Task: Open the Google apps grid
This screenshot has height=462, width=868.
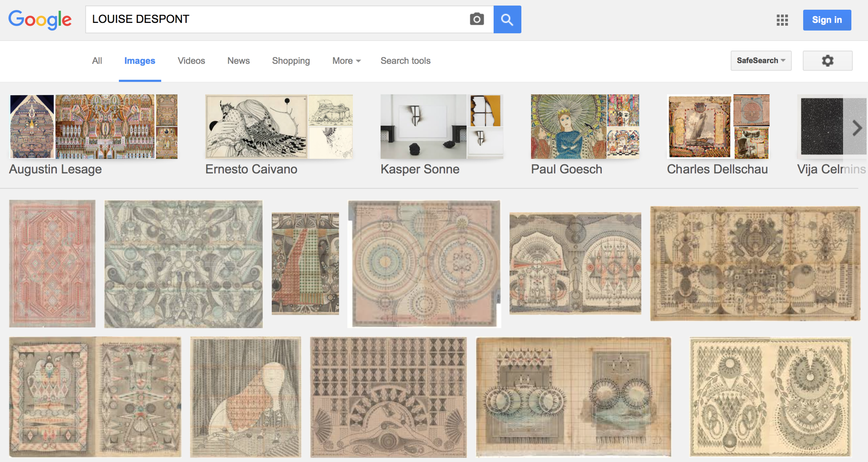Action: [782, 20]
